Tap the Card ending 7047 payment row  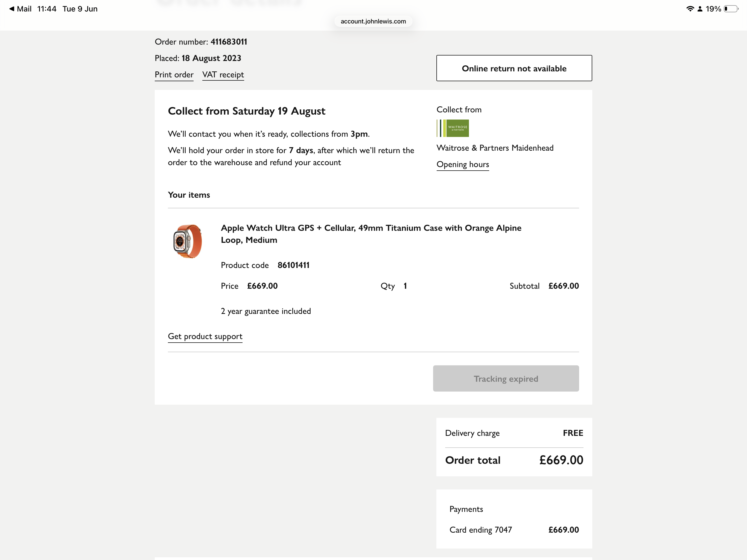click(514, 530)
